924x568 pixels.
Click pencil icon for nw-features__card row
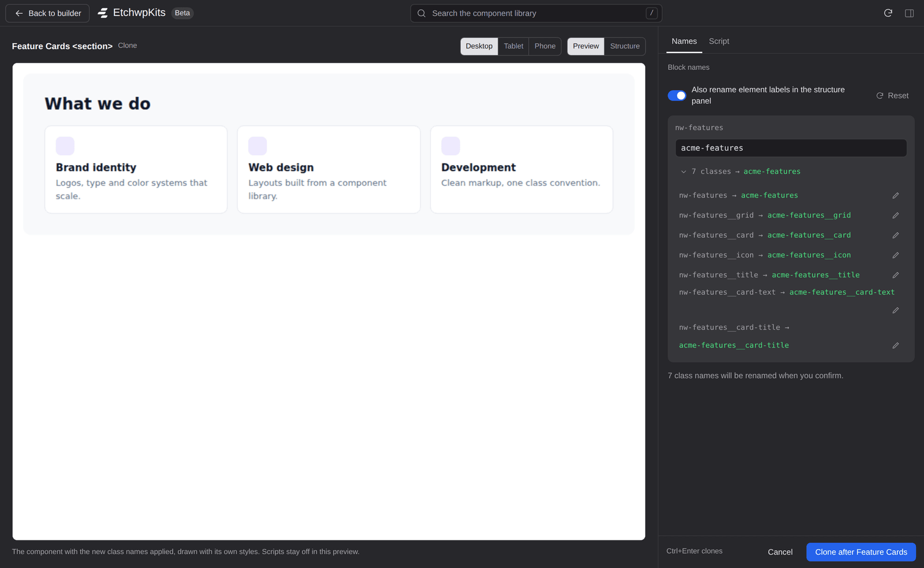click(x=896, y=236)
